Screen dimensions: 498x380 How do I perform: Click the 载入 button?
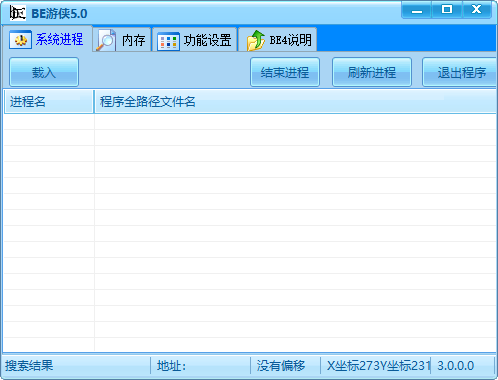coord(44,72)
